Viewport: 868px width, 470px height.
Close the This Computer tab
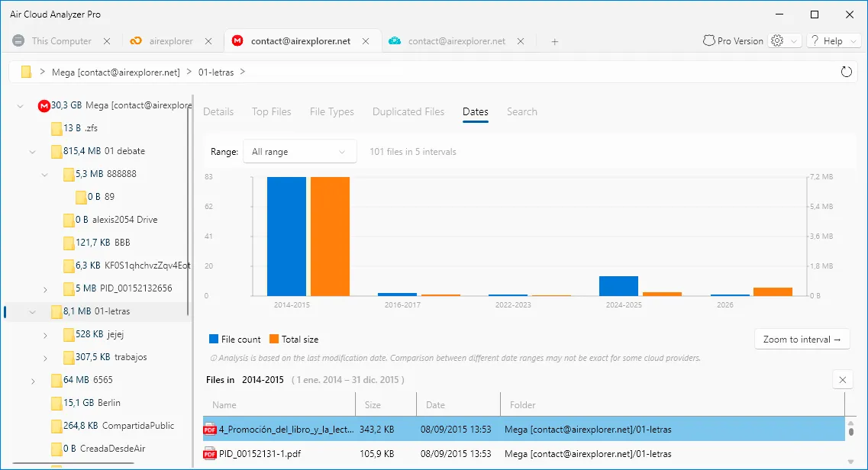[107, 41]
